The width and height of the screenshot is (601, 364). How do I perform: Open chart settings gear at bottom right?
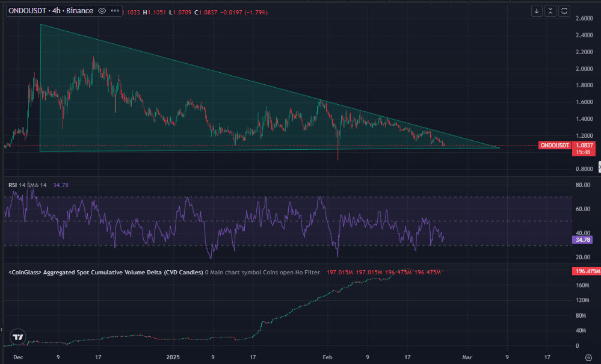[x=588, y=357]
